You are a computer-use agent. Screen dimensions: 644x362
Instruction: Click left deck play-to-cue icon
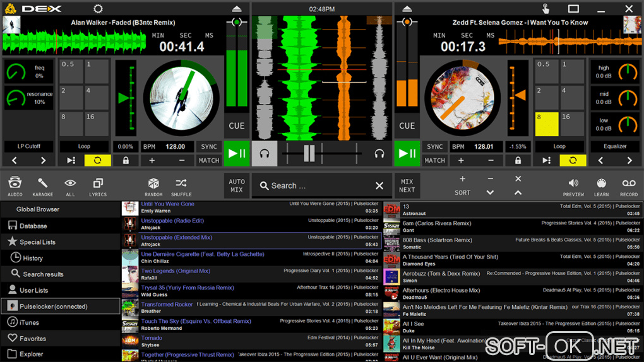[x=71, y=160]
